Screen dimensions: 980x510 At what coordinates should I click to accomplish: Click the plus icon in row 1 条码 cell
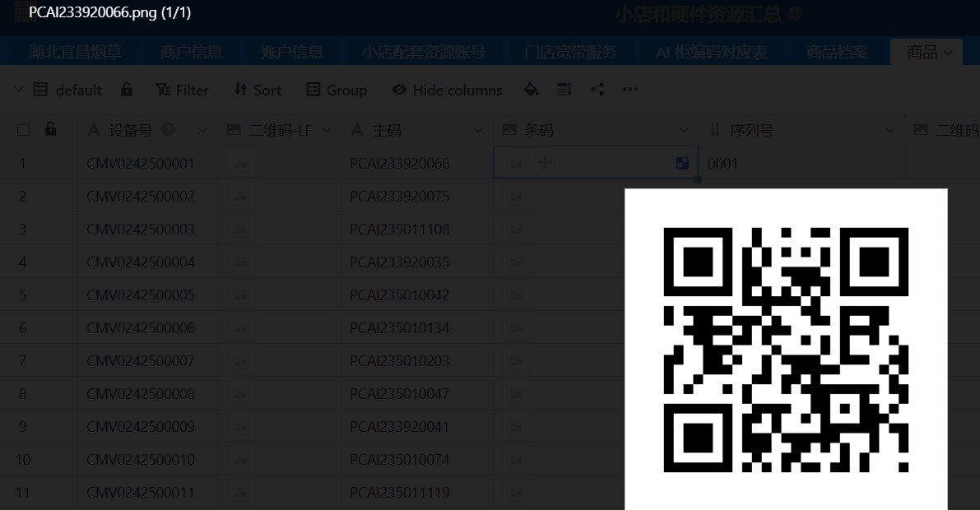(x=545, y=163)
